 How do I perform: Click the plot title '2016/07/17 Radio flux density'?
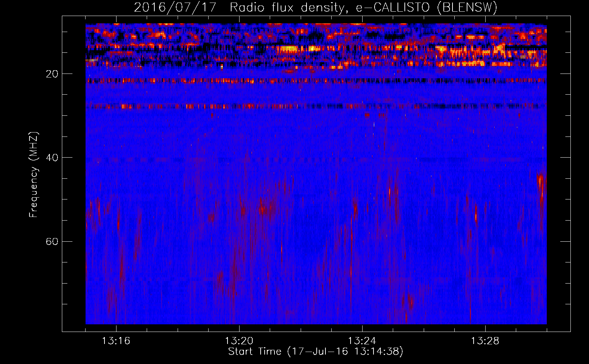coord(316,7)
